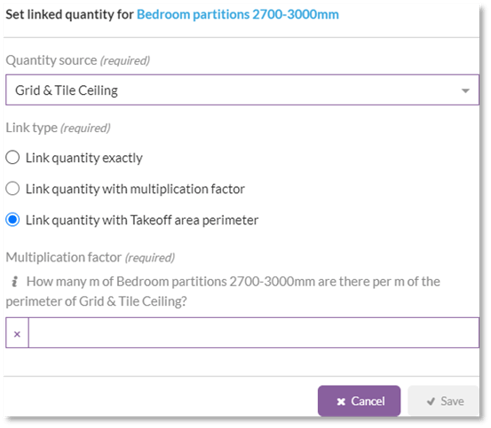Screen dimensions: 491x428
Task: Click the 'Link quantity with multiplication factor' label text
Action: point(135,189)
